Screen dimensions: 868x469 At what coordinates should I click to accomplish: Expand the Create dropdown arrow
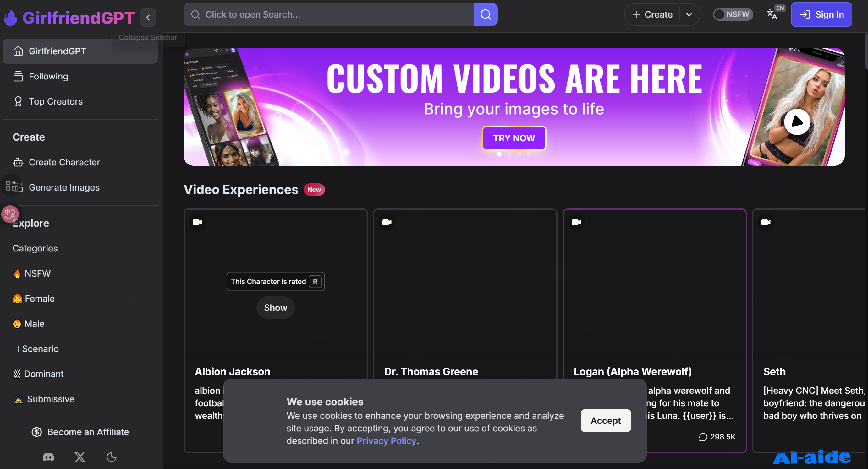[689, 14]
